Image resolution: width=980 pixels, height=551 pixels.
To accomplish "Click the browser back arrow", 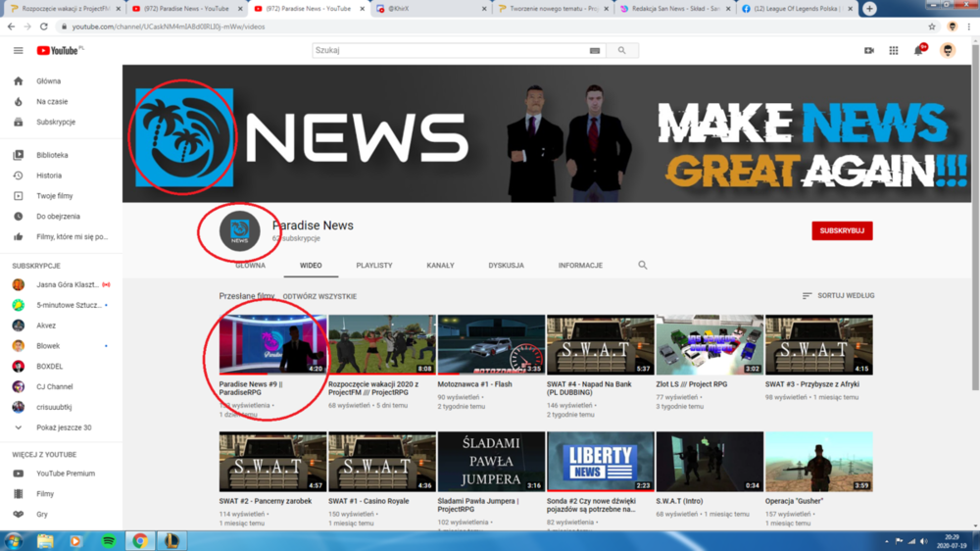I will (x=11, y=26).
